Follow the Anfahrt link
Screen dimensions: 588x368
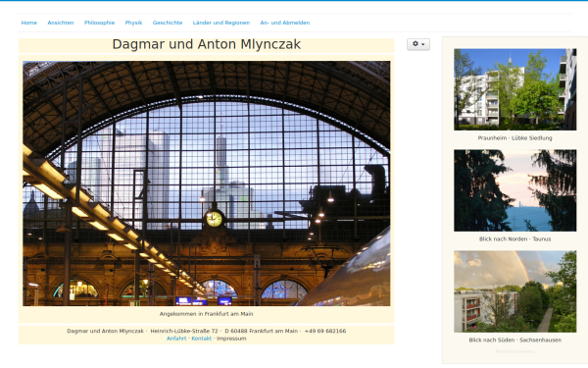click(176, 339)
